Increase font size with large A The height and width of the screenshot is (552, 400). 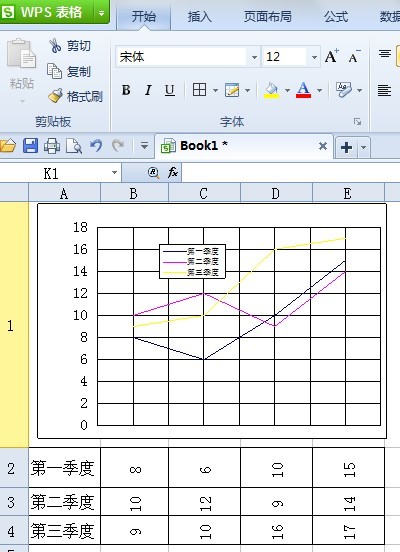click(x=332, y=56)
